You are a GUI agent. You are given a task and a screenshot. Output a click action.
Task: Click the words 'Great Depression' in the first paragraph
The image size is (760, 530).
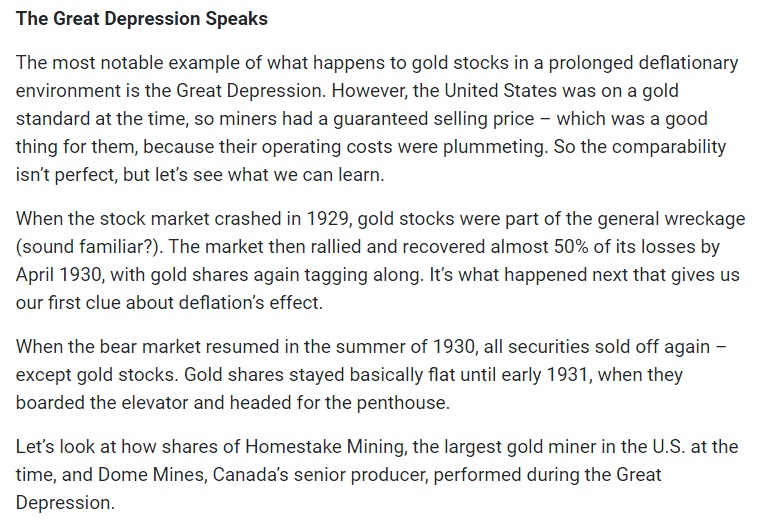click(x=251, y=91)
